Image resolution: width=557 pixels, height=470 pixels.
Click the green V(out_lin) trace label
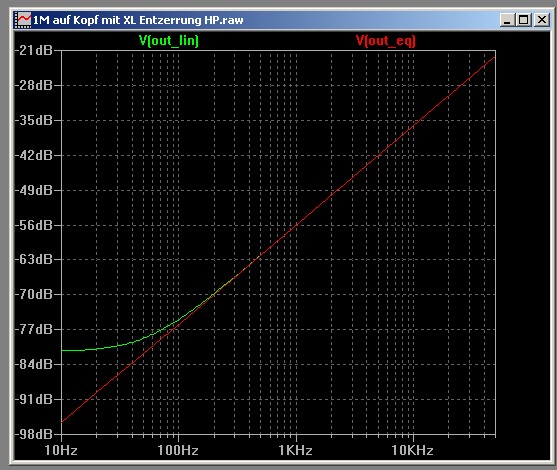(169, 41)
